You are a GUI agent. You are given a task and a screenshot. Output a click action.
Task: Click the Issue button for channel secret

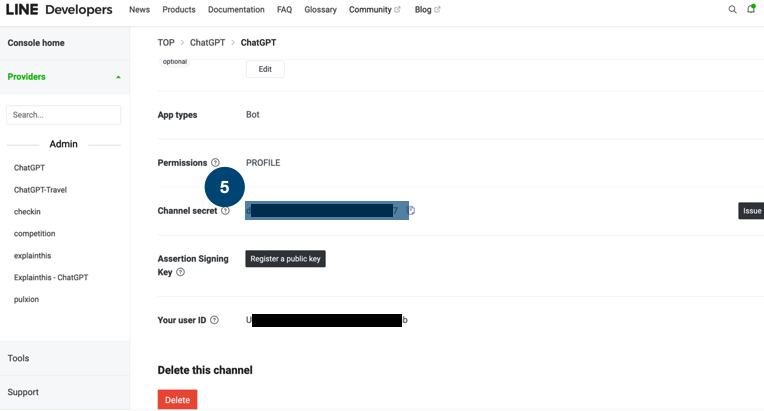coord(751,211)
